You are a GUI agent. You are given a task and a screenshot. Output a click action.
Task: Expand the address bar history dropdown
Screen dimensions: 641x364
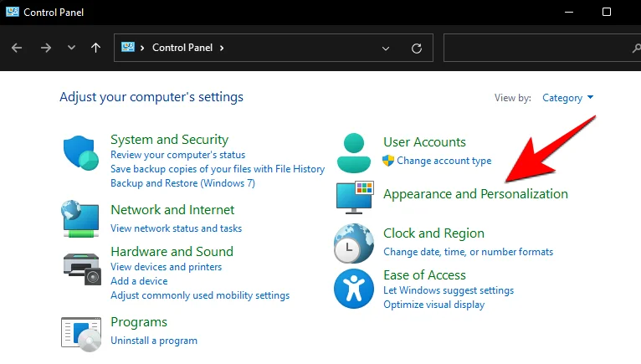(386, 49)
